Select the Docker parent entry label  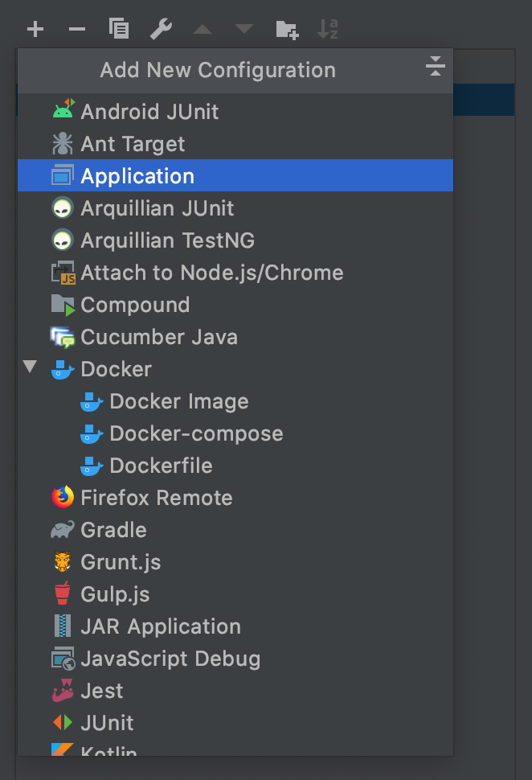tap(116, 370)
